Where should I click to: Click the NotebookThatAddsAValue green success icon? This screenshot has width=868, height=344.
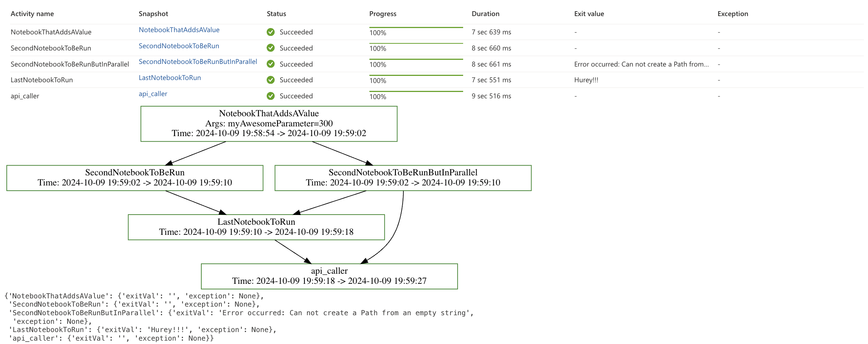click(x=270, y=32)
